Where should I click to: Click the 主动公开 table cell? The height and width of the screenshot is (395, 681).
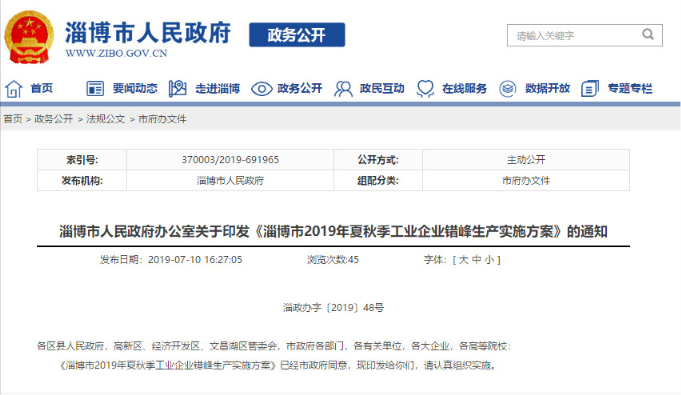(x=526, y=160)
